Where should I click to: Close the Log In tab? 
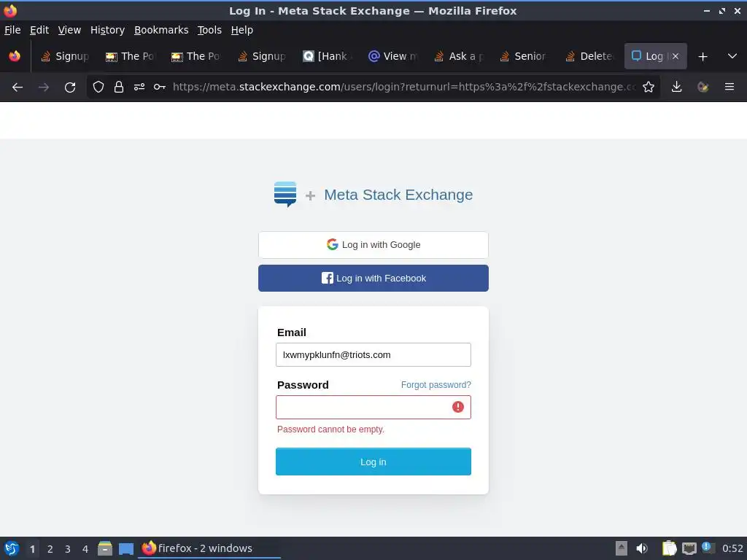pos(676,56)
